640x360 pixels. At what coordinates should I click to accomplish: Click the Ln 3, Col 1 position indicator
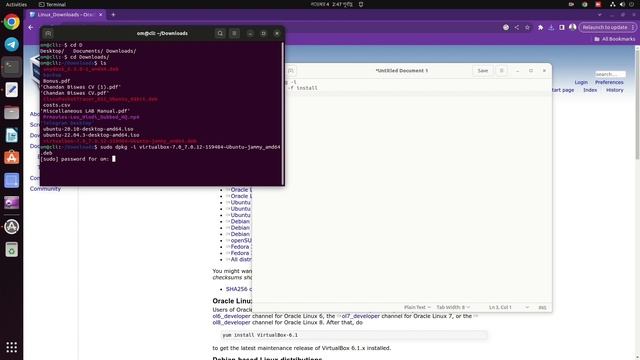[x=500, y=307]
